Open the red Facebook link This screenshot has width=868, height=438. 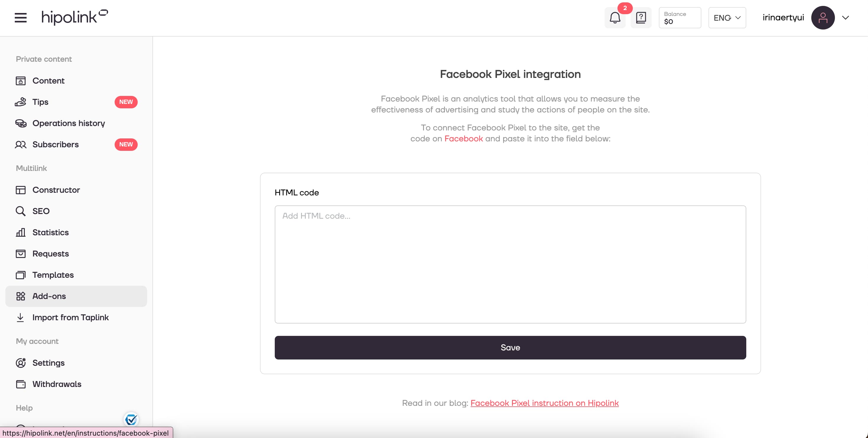tap(463, 139)
